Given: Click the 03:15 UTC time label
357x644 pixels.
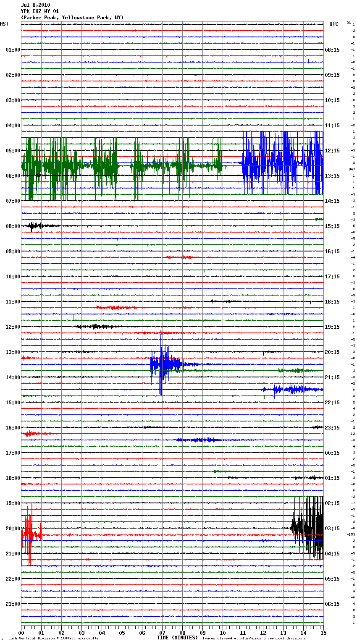Looking at the screenshot, I should pyautogui.click(x=332, y=528).
